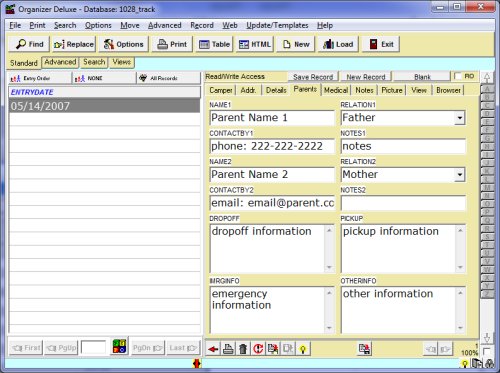Go to previous record with the left hand icon
The width and height of the screenshot is (500, 373).
[x=431, y=349]
